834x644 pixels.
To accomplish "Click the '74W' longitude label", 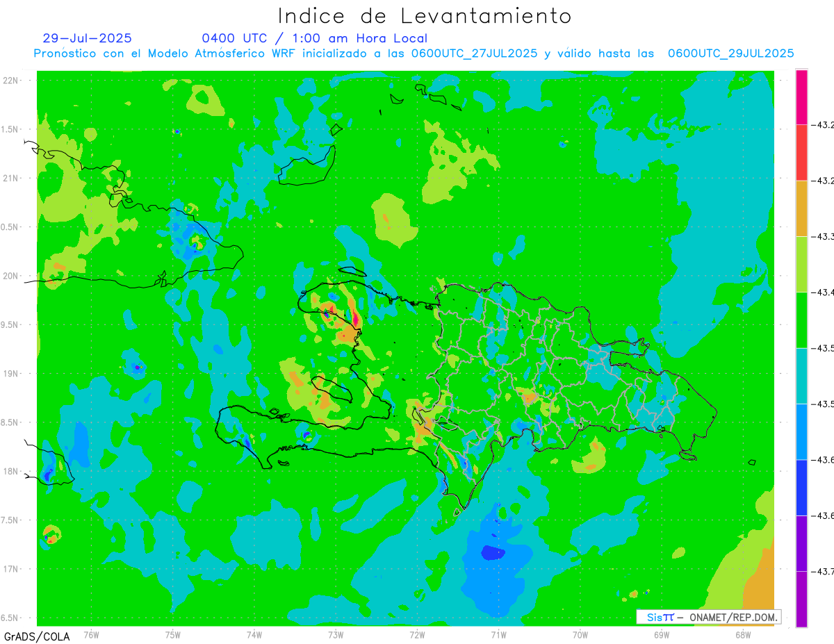I will 254,634.
